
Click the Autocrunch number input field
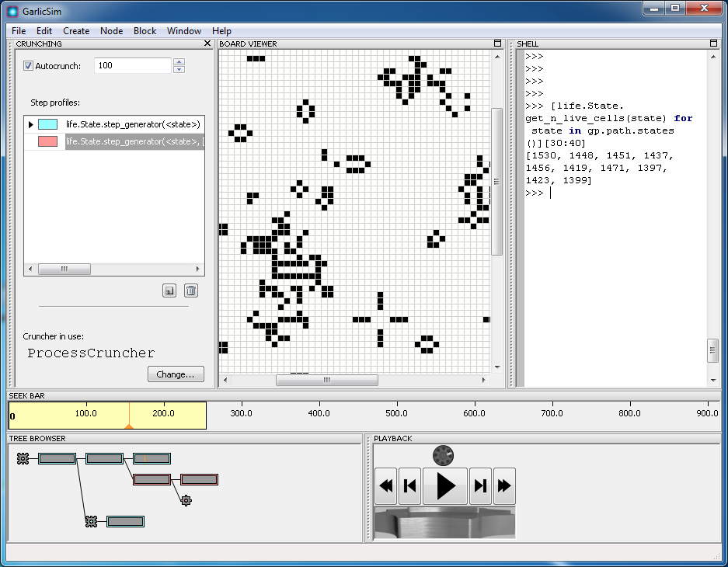tap(132, 66)
